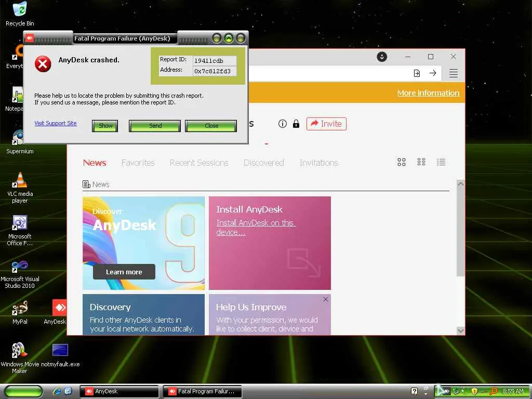The height and width of the screenshot is (399, 532).
Task: Select notmyfault.exe on the desktop
Action: 60,354
